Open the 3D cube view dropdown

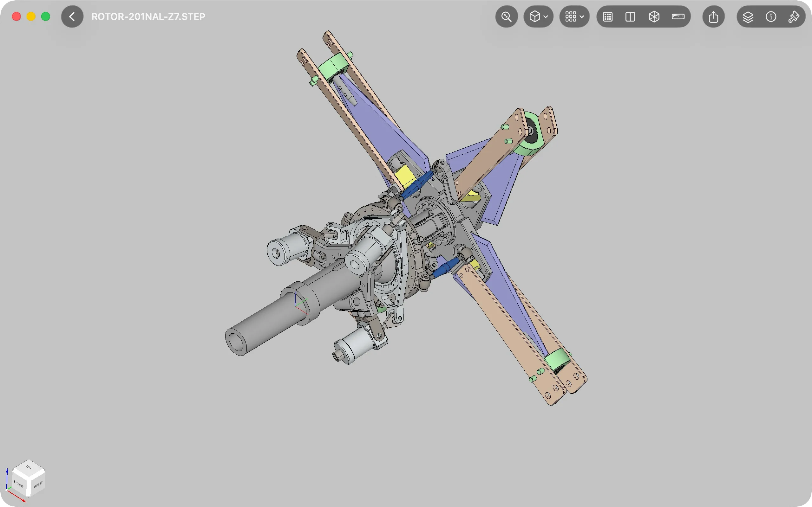point(538,16)
